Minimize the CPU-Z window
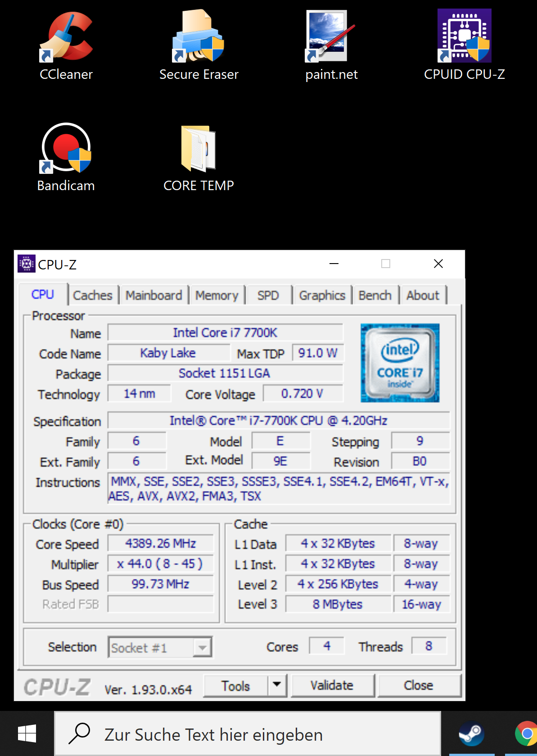Screen dimensions: 537x756 334,264
